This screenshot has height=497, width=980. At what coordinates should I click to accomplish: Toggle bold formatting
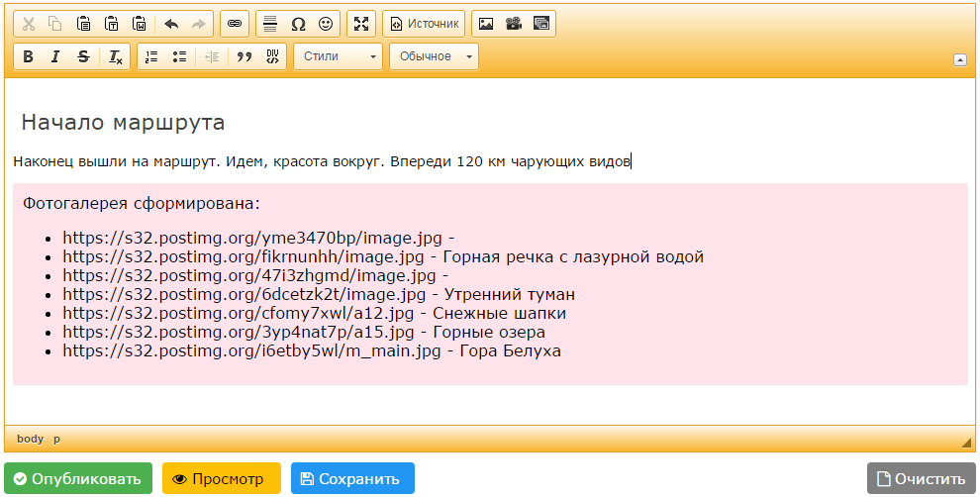coord(28,56)
